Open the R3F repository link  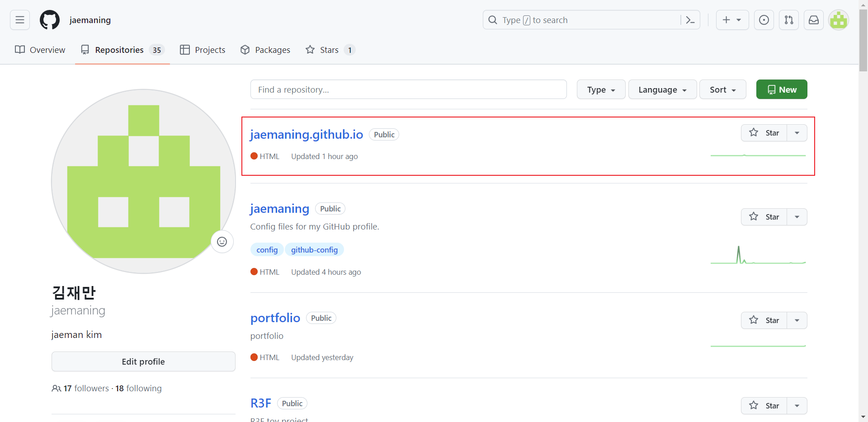pos(261,403)
